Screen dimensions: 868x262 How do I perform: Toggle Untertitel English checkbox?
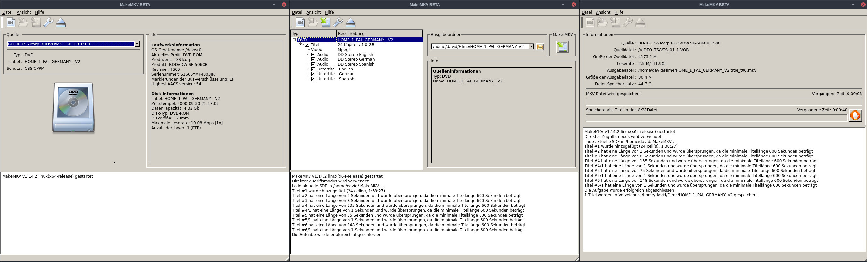pos(313,69)
